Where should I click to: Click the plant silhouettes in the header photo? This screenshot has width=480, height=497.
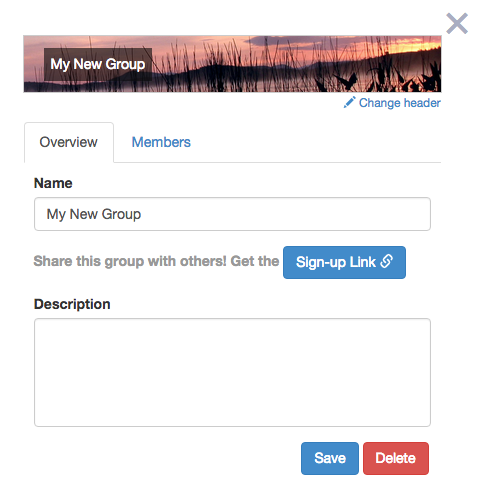[383, 78]
